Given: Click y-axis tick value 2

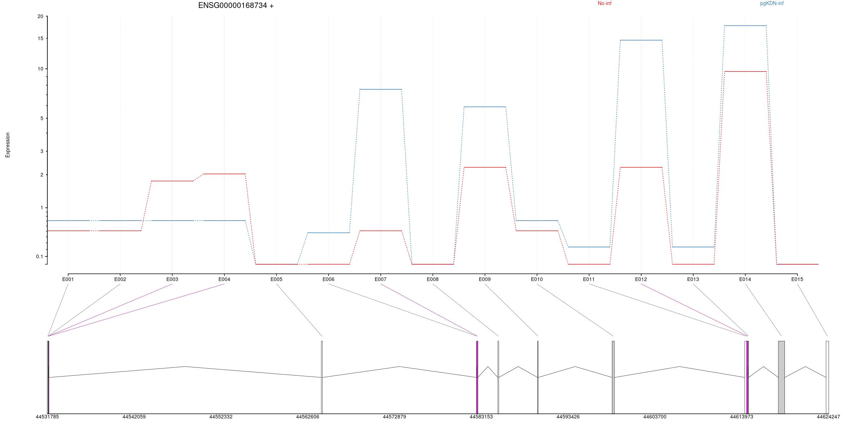Looking at the screenshot, I should click(x=42, y=175).
